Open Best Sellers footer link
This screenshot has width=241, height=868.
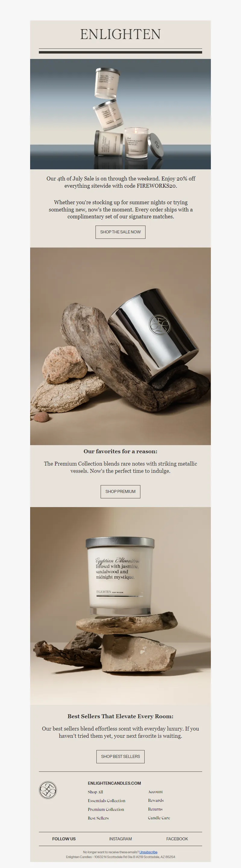tap(98, 818)
